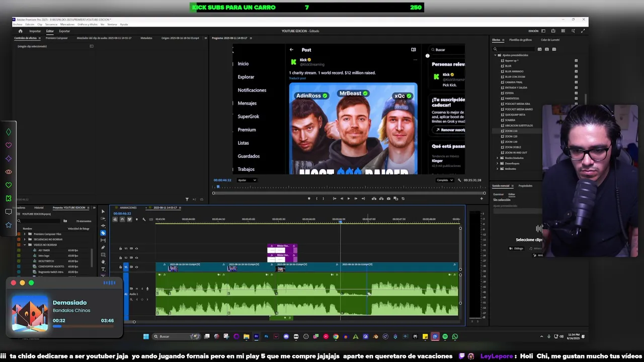Select the Rectangle tool
The width and height of the screenshot is (644, 362).
coord(103,255)
